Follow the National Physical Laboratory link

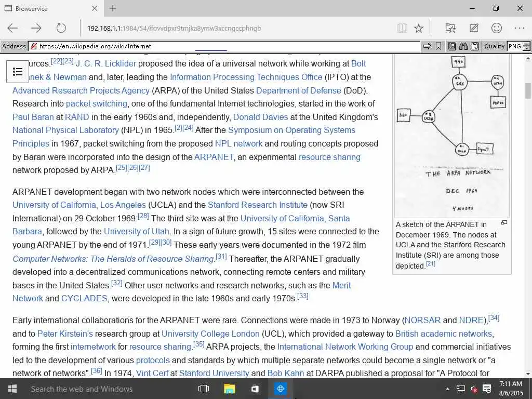point(65,130)
